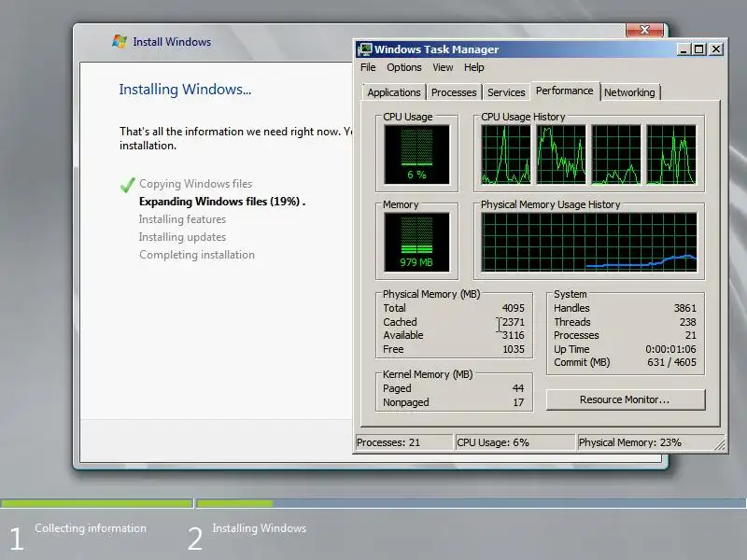
Task: Click the fourth CPU Usage History graph
Action: coord(671,154)
